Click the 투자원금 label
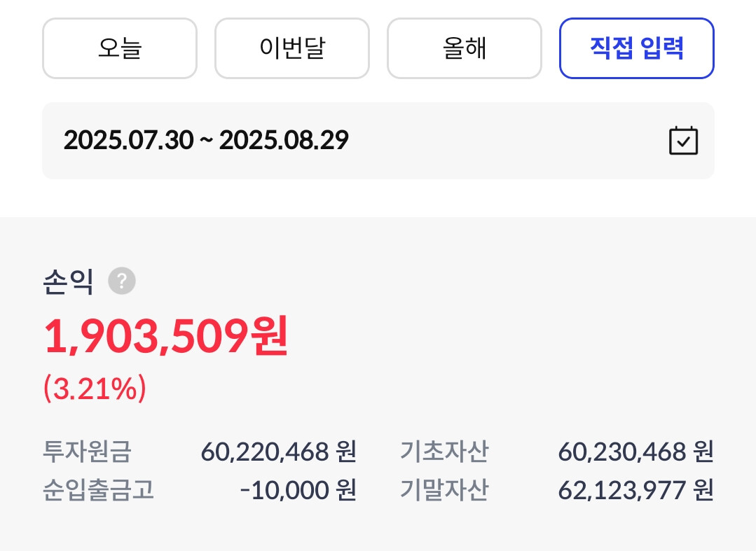The image size is (756, 551). [87, 452]
